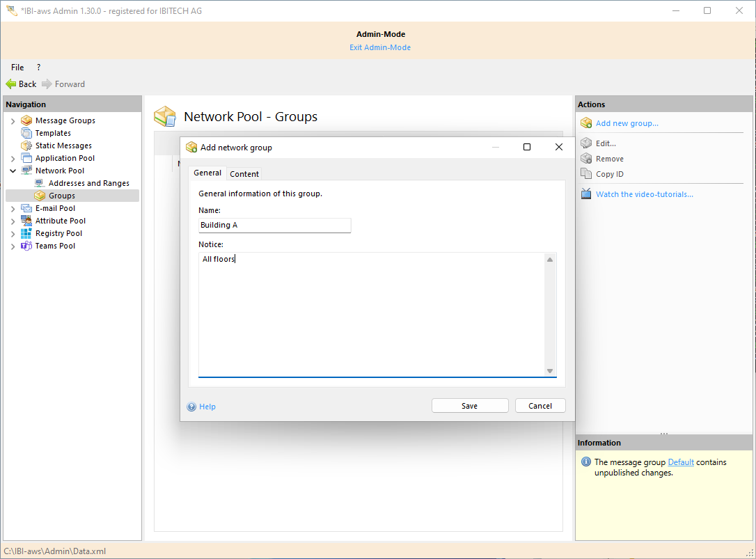756x559 pixels.
Task: Expand the E-mail Pool tree node
Action: (13, 209)
